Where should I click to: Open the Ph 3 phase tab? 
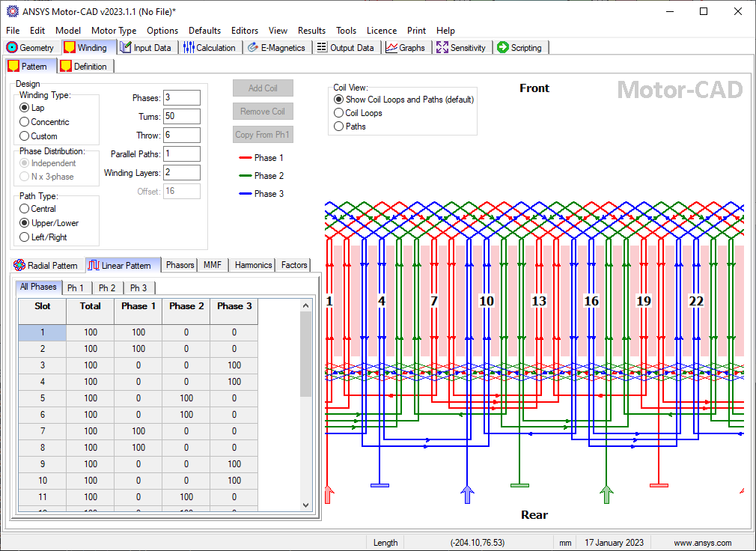pyautogui.click(x=138, y=287)
